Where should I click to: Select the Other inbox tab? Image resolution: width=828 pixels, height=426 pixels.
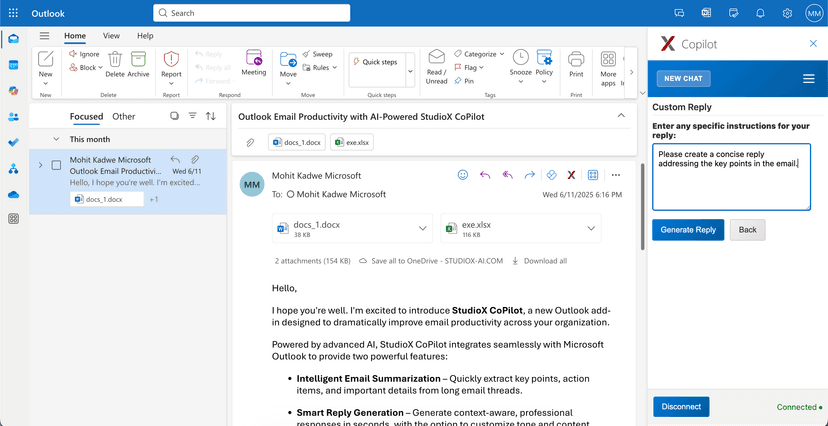tap(124, 117)
